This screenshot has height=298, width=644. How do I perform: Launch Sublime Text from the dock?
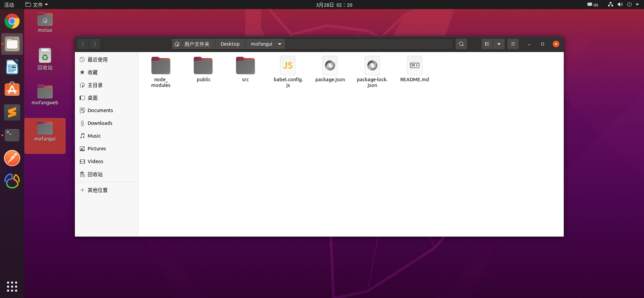point(12,112)
